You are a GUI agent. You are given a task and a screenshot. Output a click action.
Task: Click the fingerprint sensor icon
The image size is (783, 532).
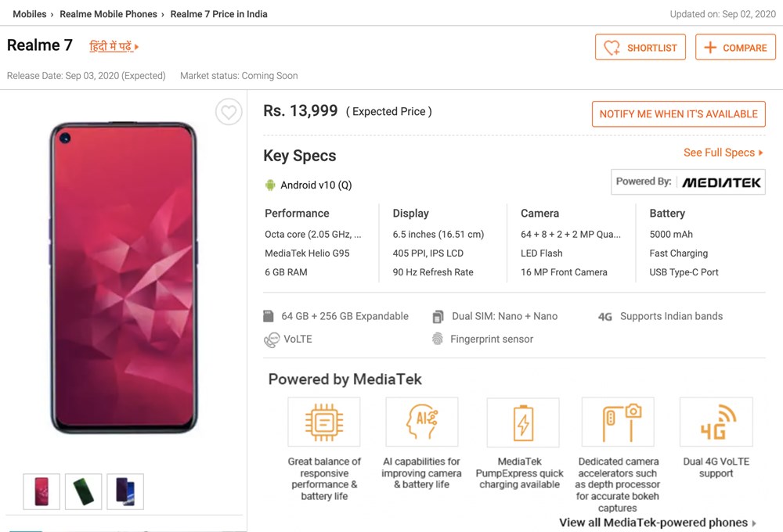[438, 339]
